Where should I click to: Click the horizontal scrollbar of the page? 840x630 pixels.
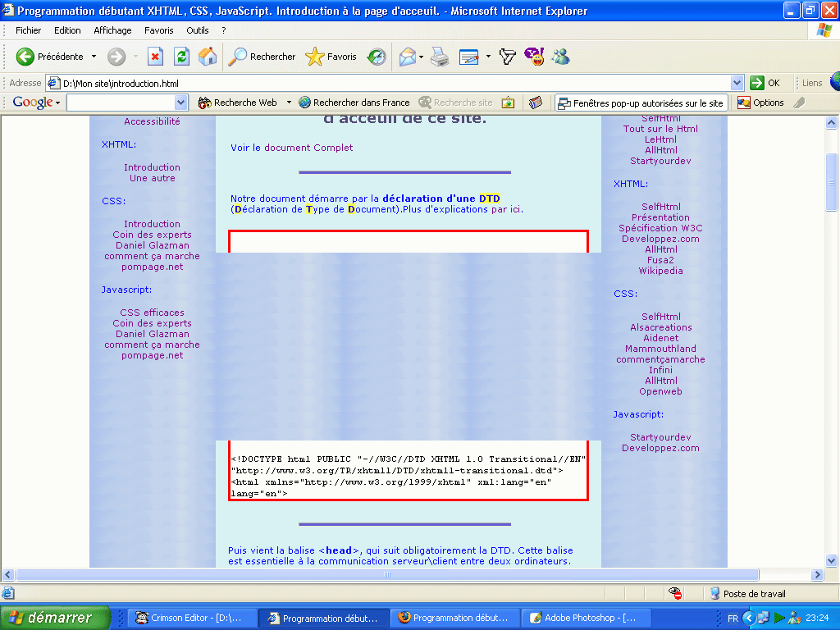tap(410, 575)
